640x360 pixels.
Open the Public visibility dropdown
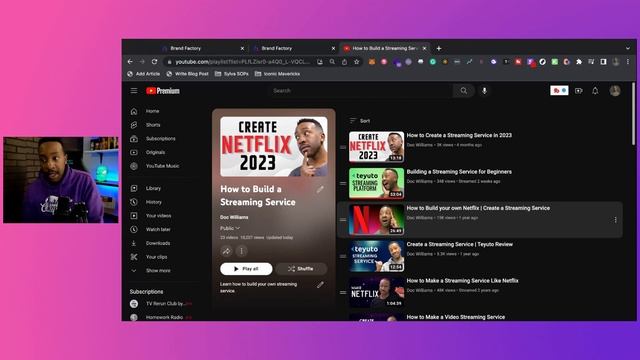[x=230, y=228]
